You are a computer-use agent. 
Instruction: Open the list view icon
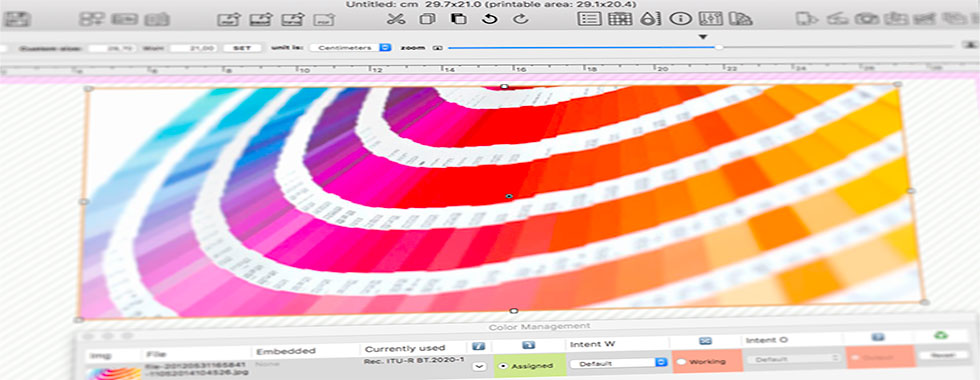(589, 19)
